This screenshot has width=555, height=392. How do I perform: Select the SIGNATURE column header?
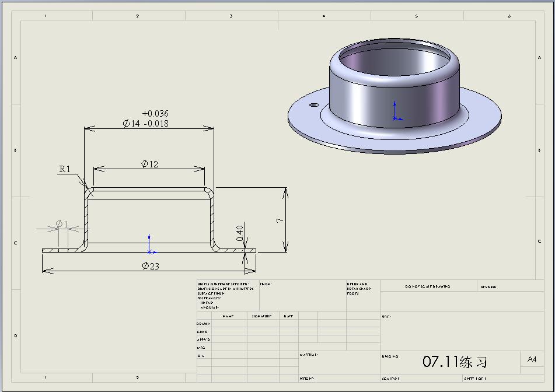(261, 316)
